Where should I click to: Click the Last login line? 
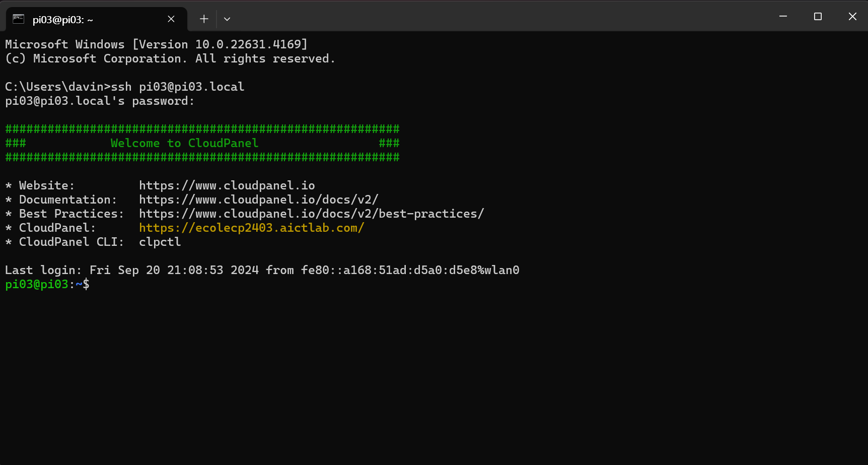coord(262,270)
